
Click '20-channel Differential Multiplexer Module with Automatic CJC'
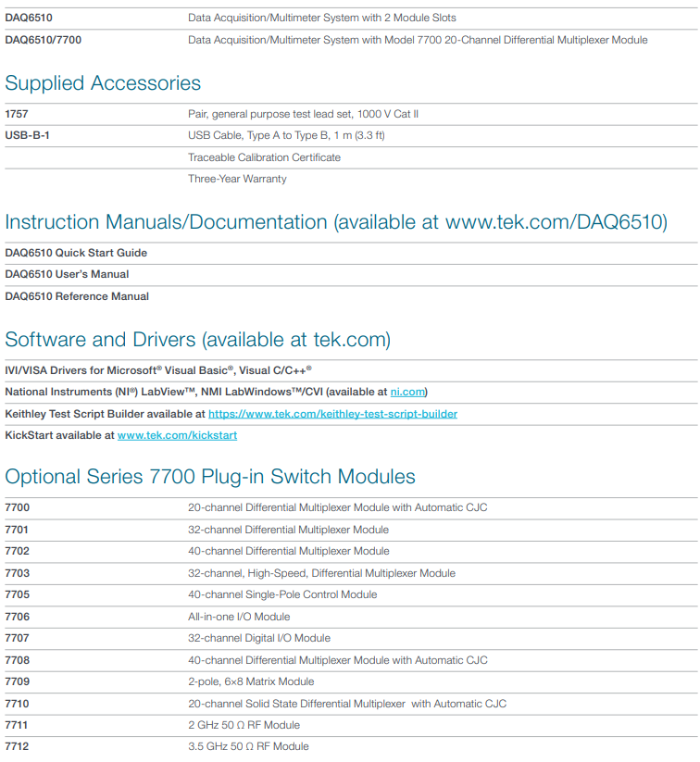[337, 507]
